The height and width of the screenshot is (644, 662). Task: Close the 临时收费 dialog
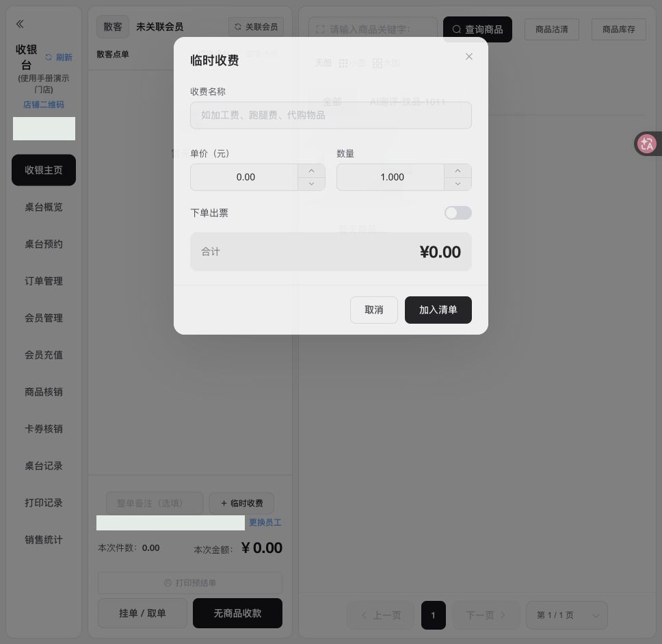point(468,57)
